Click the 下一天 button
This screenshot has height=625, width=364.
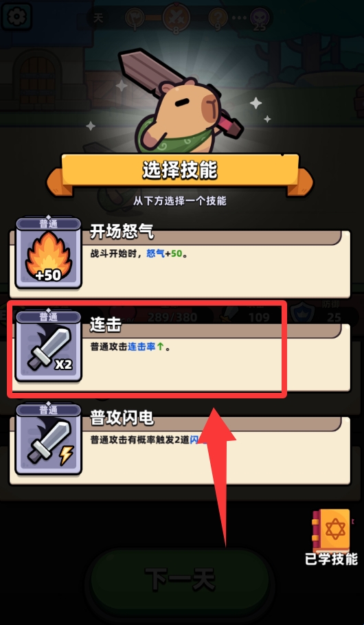pyautogui.click(x=180, y=579)
